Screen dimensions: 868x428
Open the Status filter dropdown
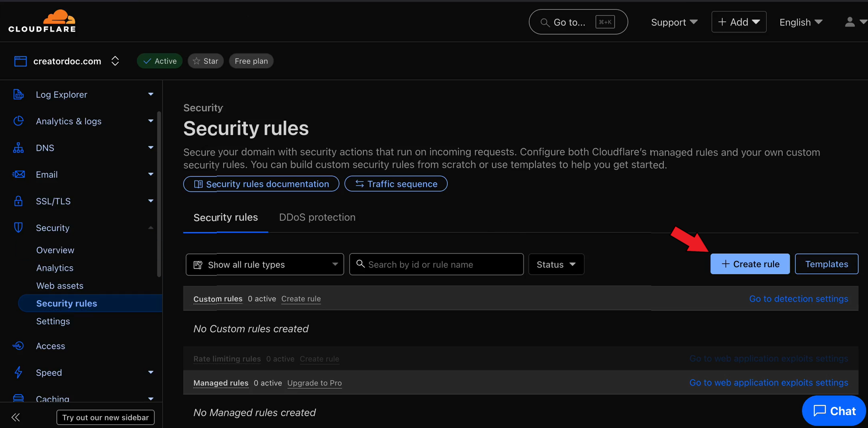[x=556, y=264]
